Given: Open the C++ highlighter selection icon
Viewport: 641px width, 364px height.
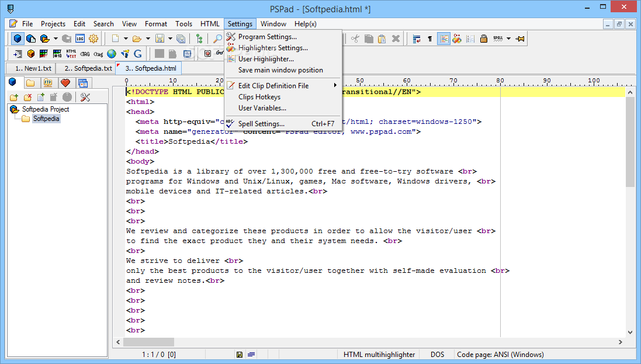Looking at the screenshot, I should (456, 39).
